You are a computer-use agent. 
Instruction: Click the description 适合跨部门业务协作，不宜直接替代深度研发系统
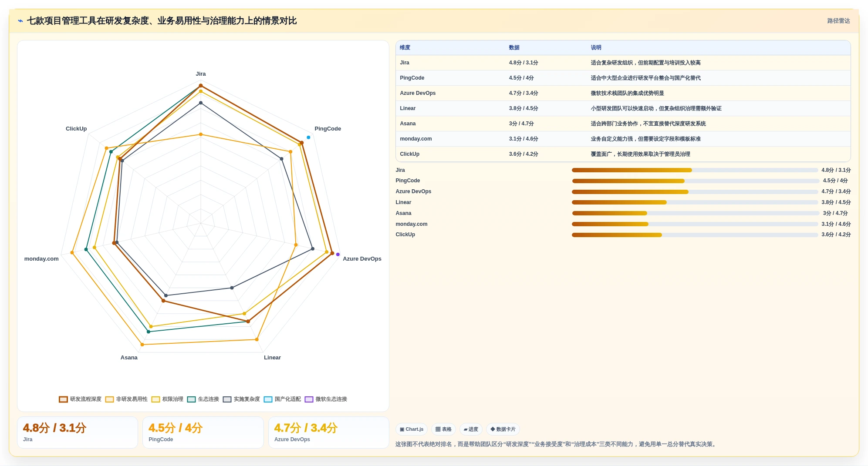pos(648,124)
